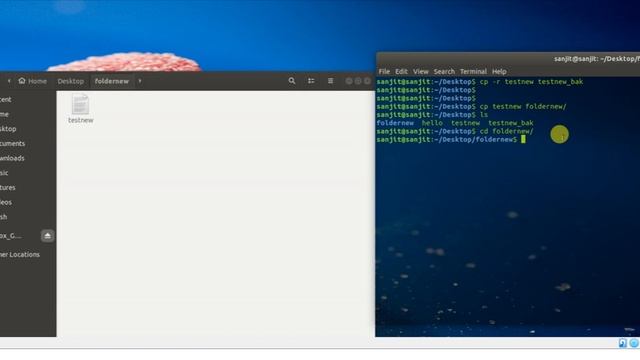This screenshot has height=360, width=640.
Task: Click 'cp -r testnew testnew_bak' command text
Action: pos(531,82)
